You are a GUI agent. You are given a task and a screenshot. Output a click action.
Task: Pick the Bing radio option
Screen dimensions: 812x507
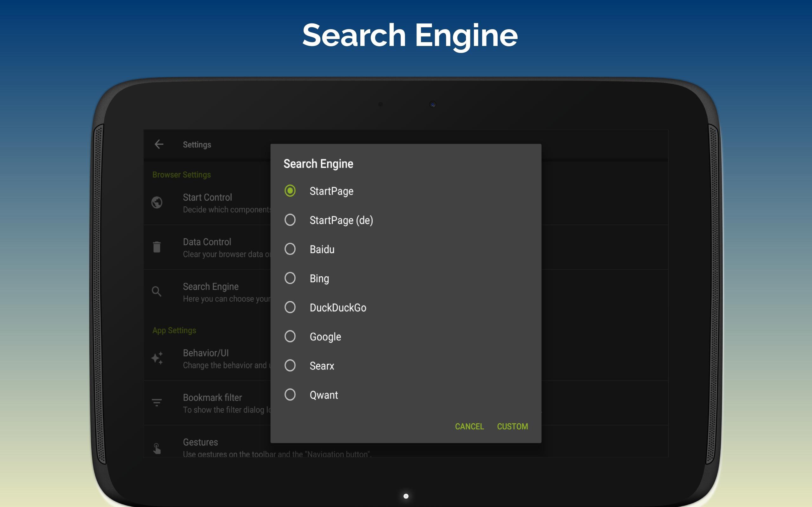point(290,278)
